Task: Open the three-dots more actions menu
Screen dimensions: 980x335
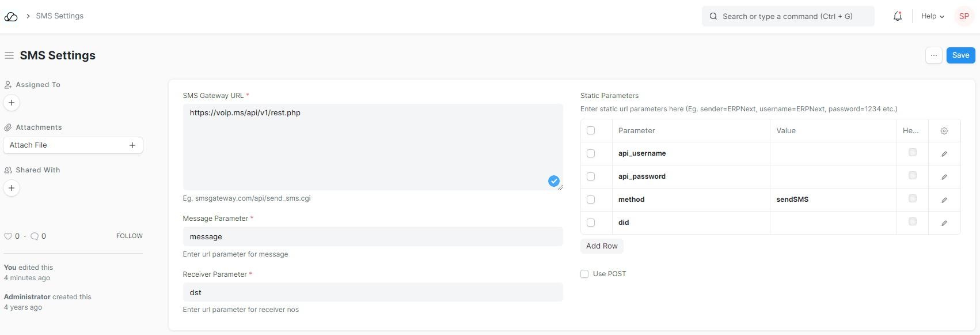Action: pyautogui.click(x=933, y=55)
